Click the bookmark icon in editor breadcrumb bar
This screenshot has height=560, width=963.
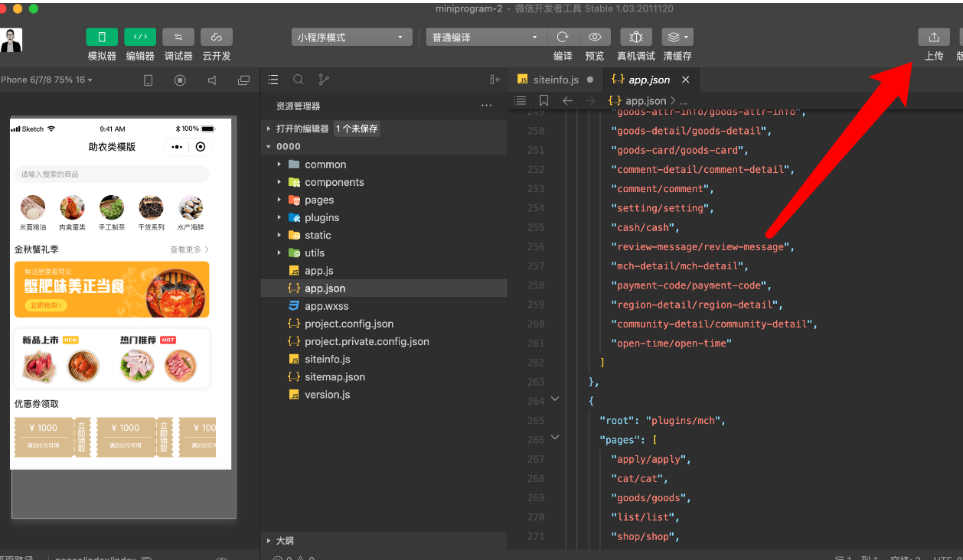(544, 101)
